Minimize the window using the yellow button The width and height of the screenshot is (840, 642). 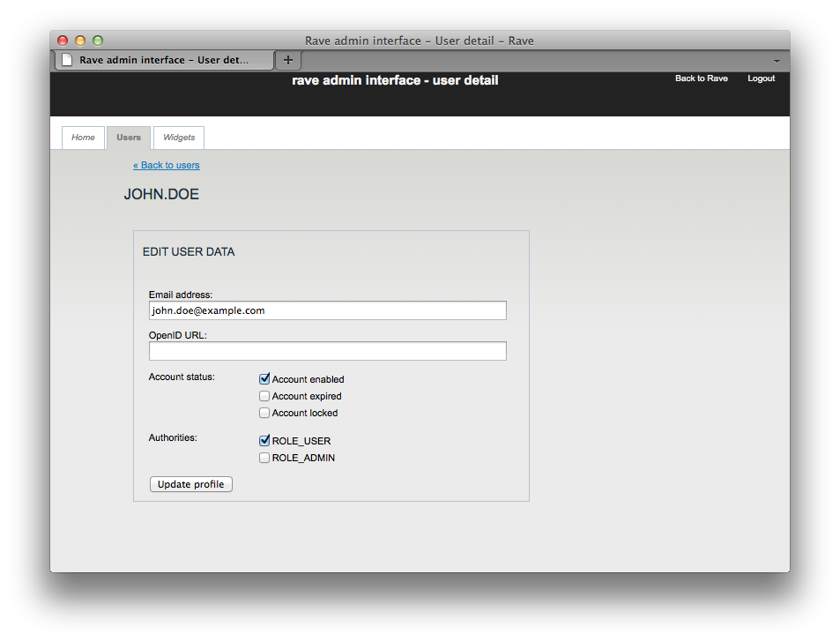click(x=80, y=41)
